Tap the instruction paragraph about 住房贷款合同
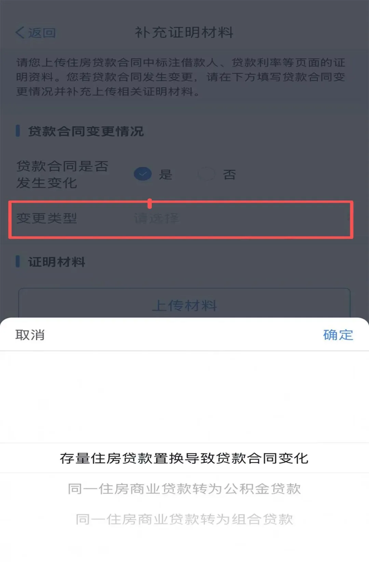This screenshot has width=369, height=588. pyautogui.click(x=181, y=77)
